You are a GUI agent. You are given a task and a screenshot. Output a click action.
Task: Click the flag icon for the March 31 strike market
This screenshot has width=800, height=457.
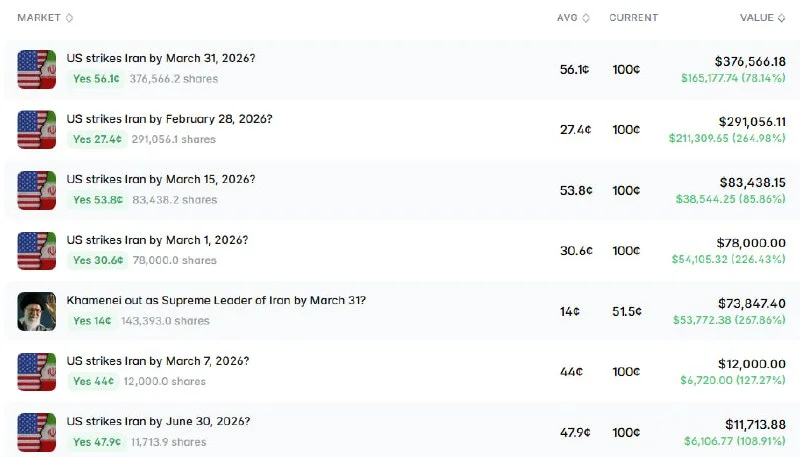click(36, 69)
